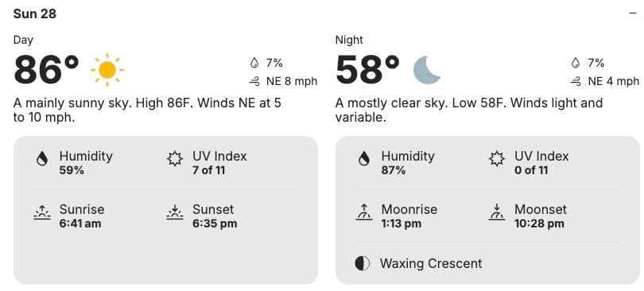Click the daytime humidity droplet icon
644x291 pixels.
(42, 159)
